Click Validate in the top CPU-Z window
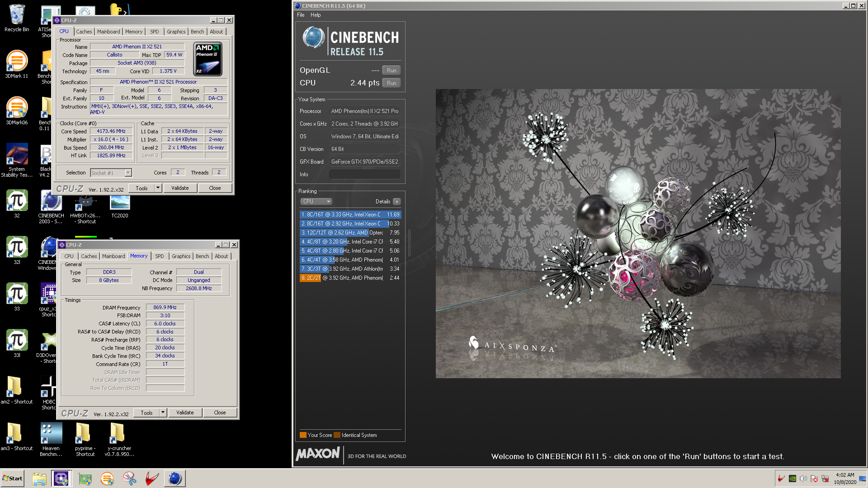The width and height of the screenshot is (868, 488). (x=180, y=188)
